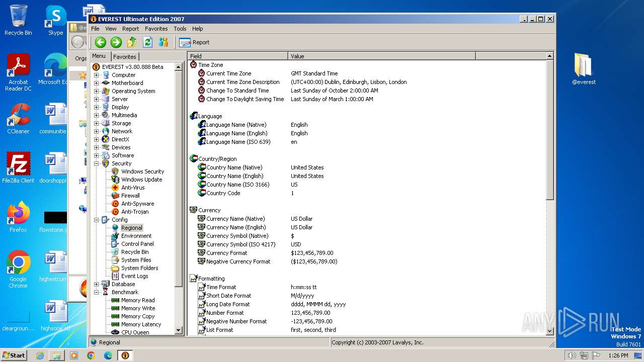Expand the Storage tree node

click(x=97, y=123)
